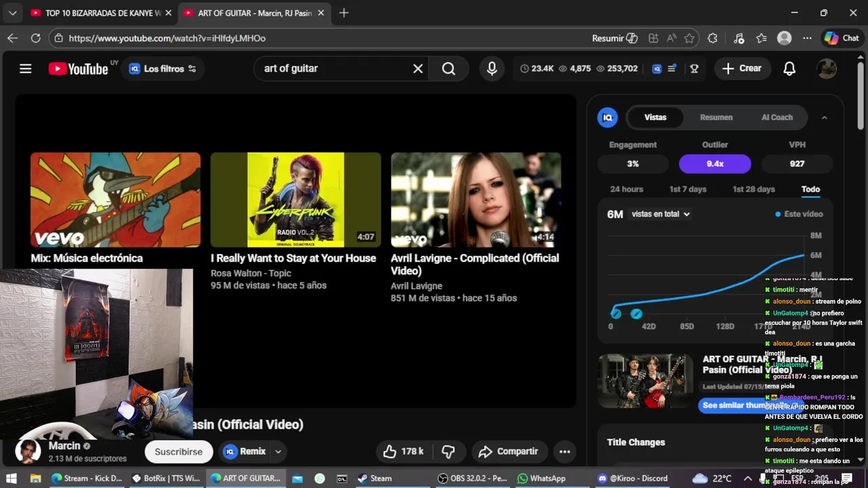868x488 pixels.
Task: Open a new browser tab
Action: click(344, 13)
